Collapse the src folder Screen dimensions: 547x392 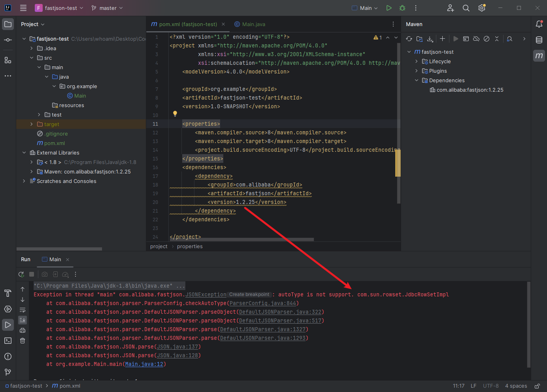coord(32,58)
